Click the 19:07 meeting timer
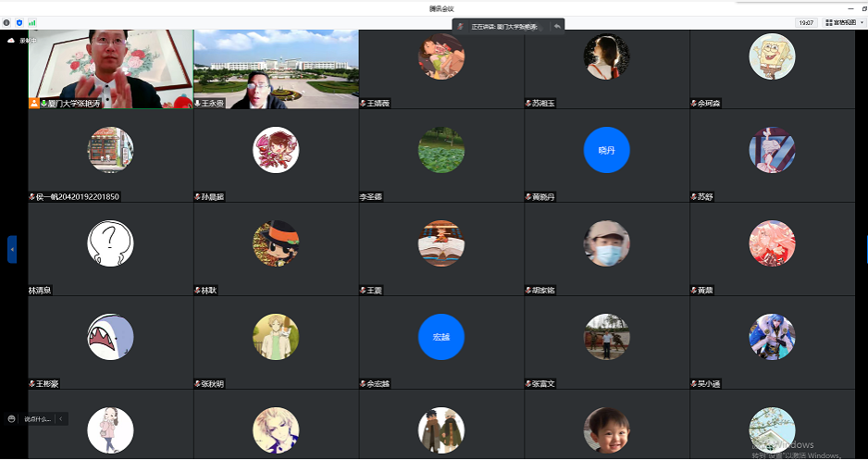 pyautogui.click(x=806, y=23)
